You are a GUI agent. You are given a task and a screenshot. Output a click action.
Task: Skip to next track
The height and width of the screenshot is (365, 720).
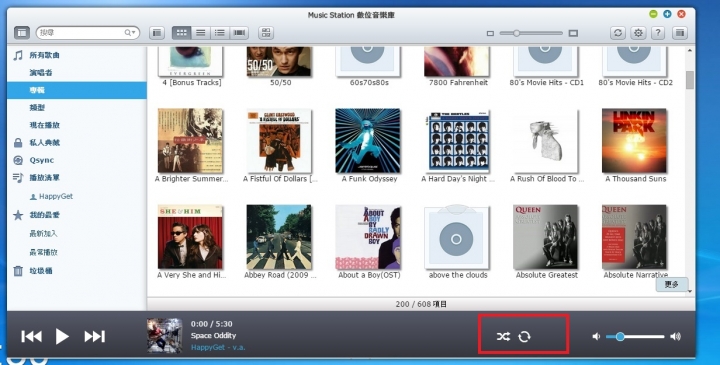pos(95,337)
